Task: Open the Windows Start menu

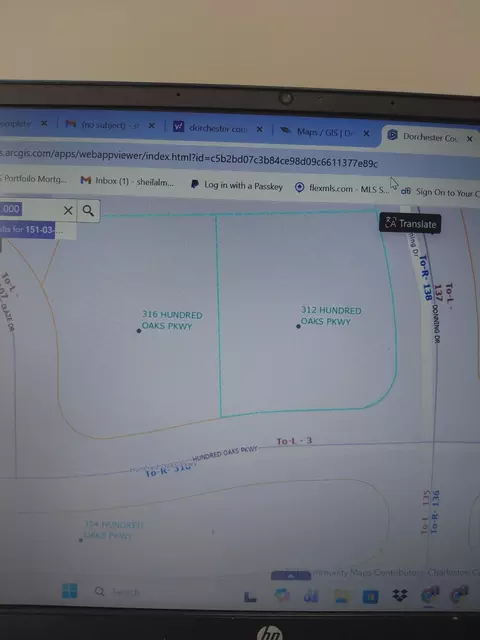Action: pos(69,591)
